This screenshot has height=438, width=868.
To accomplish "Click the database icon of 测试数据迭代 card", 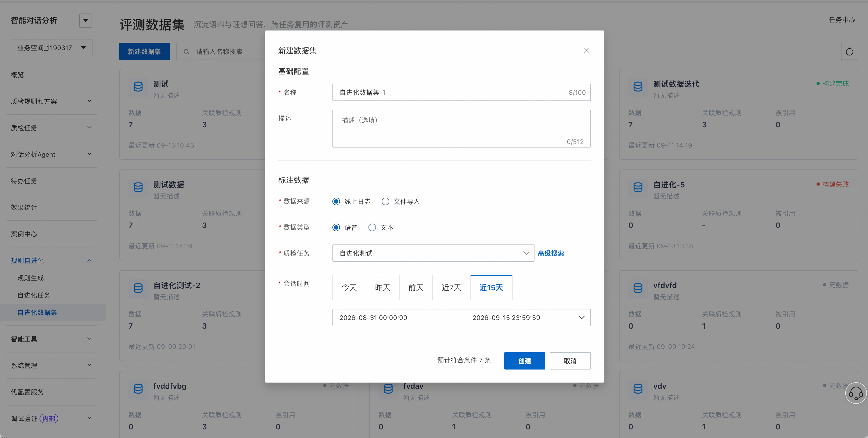I will pos(638,87).
